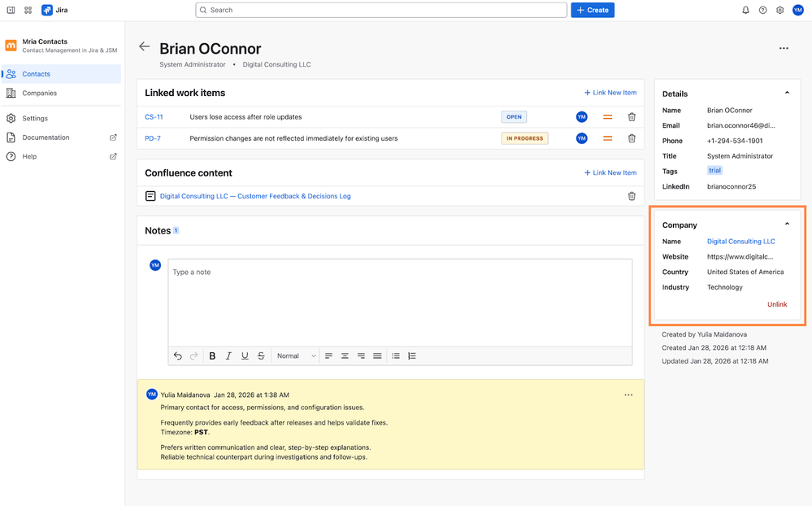Click Yulia Maidanova's note avatar
This screenshot has height=506, width=812.
click(152, 395)
